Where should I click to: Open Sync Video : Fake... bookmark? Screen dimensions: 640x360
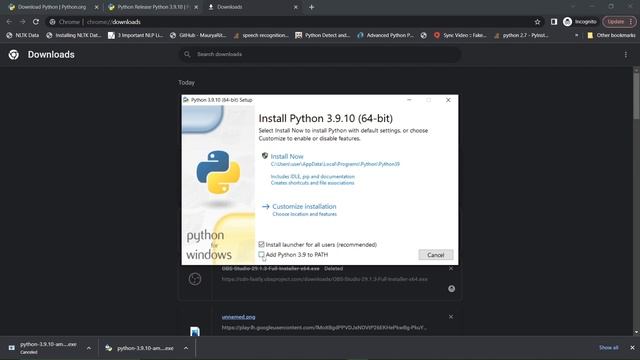coord(460,36)
